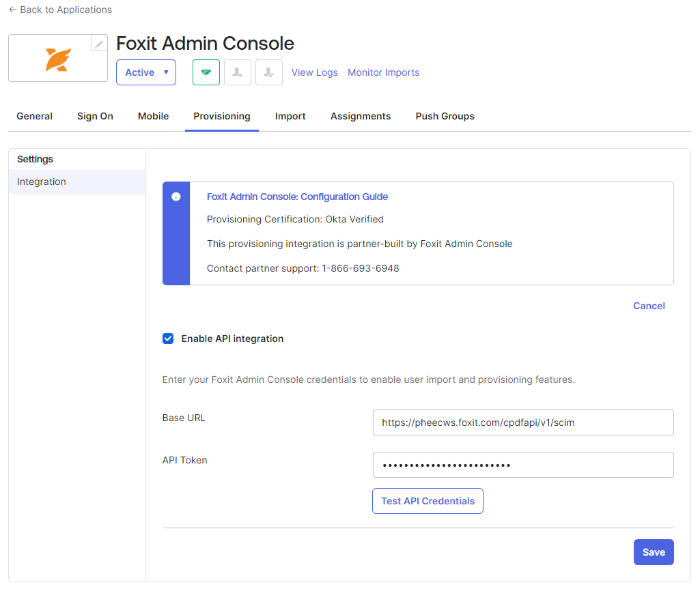Screen dimensions: 700x589
Task: Switch to the Import tab
Action: click(x=290, y=116)
